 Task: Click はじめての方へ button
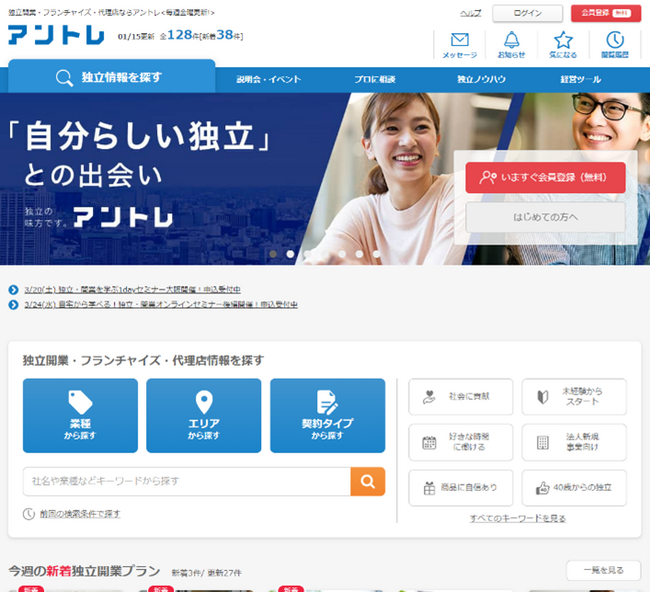(x=545, y=216)
